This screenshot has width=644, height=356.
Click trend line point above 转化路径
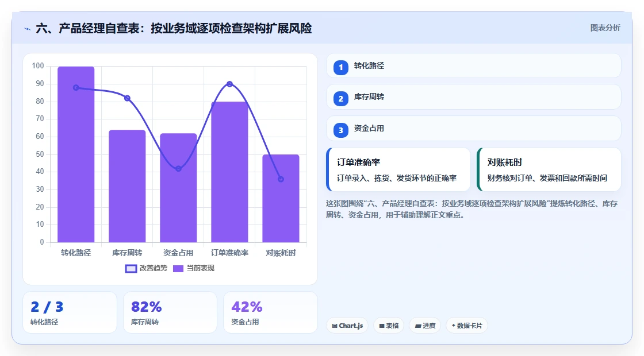[76, 88]
